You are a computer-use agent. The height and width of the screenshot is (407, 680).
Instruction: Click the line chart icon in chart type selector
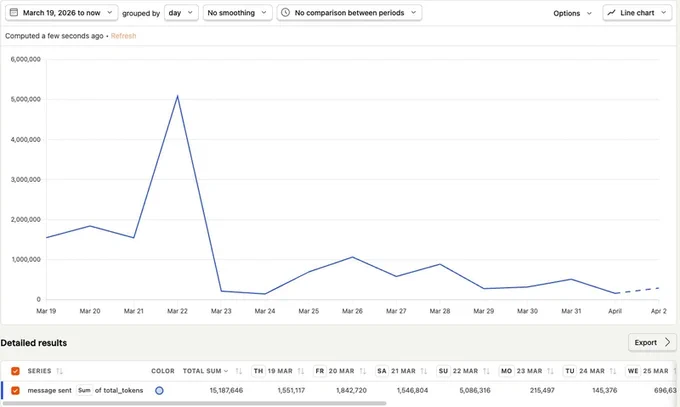611,13
